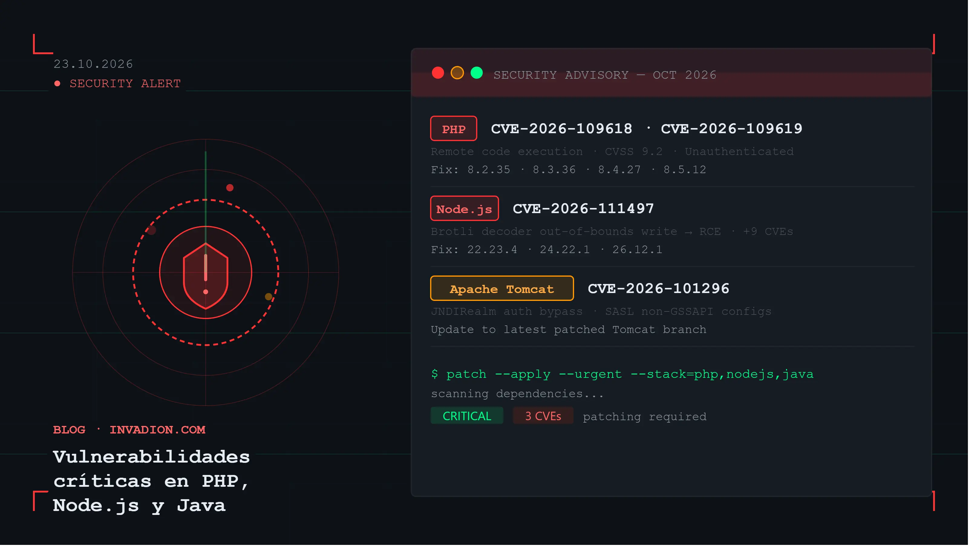
Task: Click the PHP fix versions line 8.2.35
Action: coord(568,170)
